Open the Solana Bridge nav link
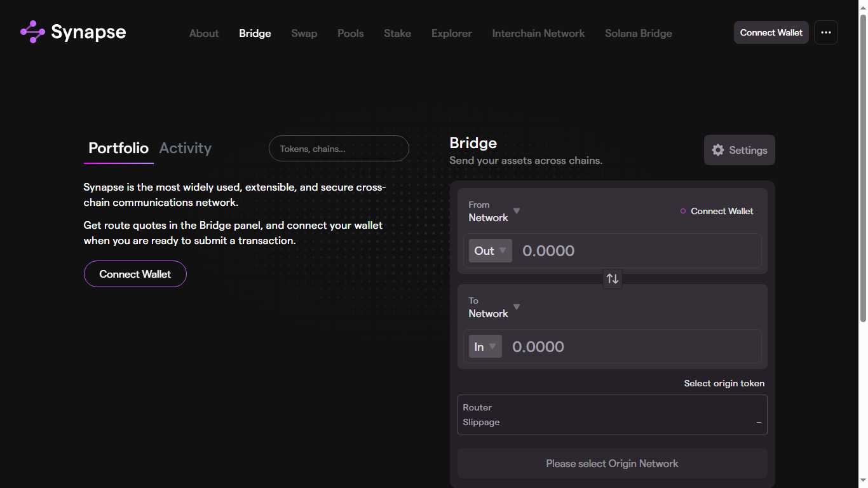 coord(638,33)
